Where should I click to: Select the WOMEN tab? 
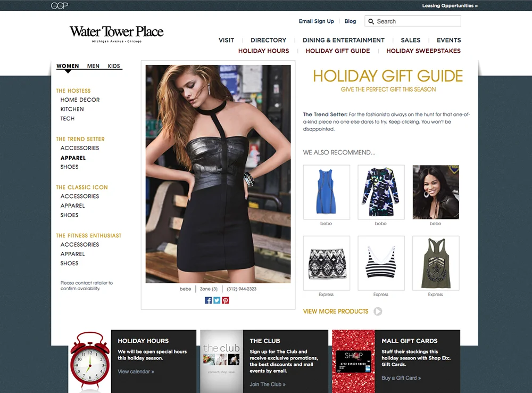pos(68,66)
